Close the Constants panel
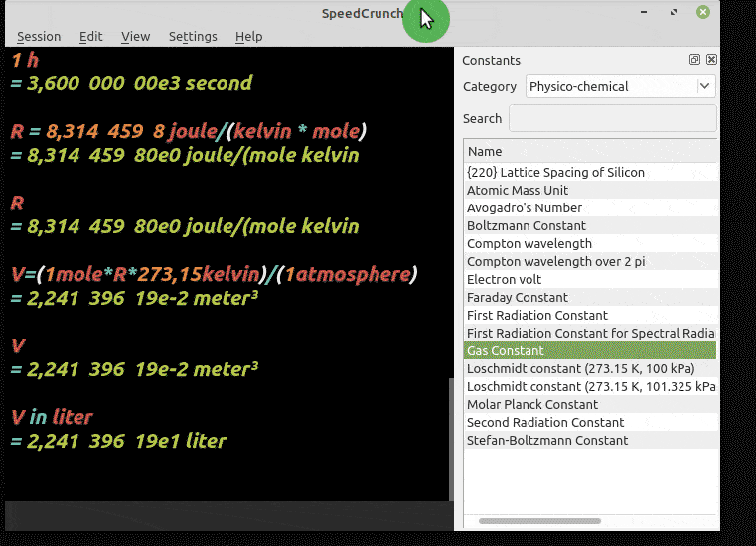 tap(711, 60)
